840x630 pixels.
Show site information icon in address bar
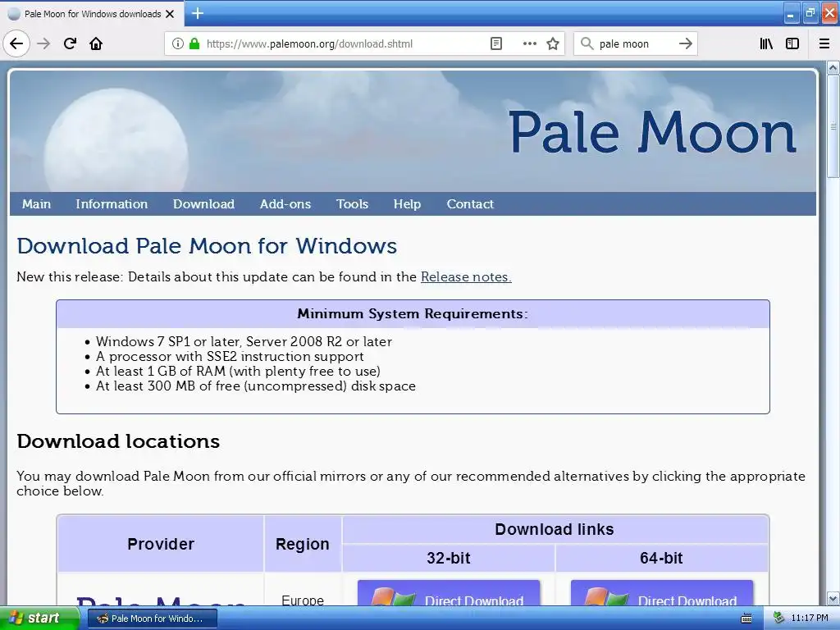pos(177,43)
